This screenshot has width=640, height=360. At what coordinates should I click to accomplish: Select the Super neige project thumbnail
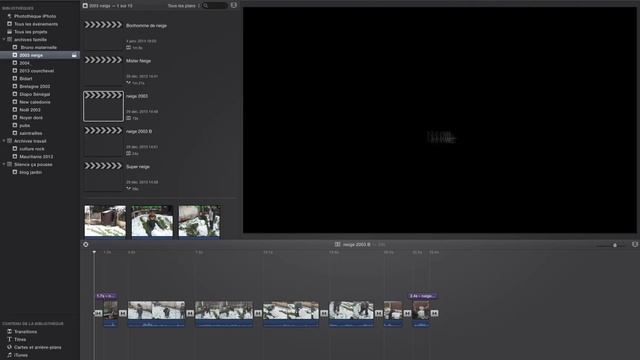click(x=103, y=176)
